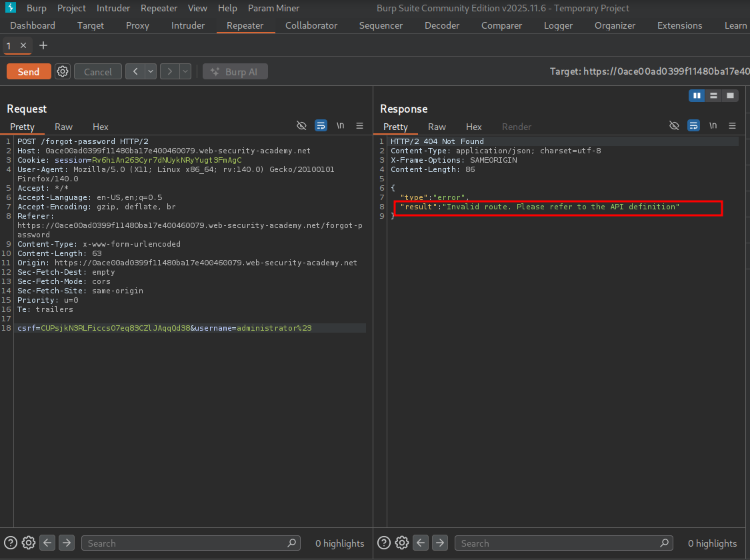Toggle hide non-printable characters in Request panel
The image size is (750, 560).
(301, 126)
